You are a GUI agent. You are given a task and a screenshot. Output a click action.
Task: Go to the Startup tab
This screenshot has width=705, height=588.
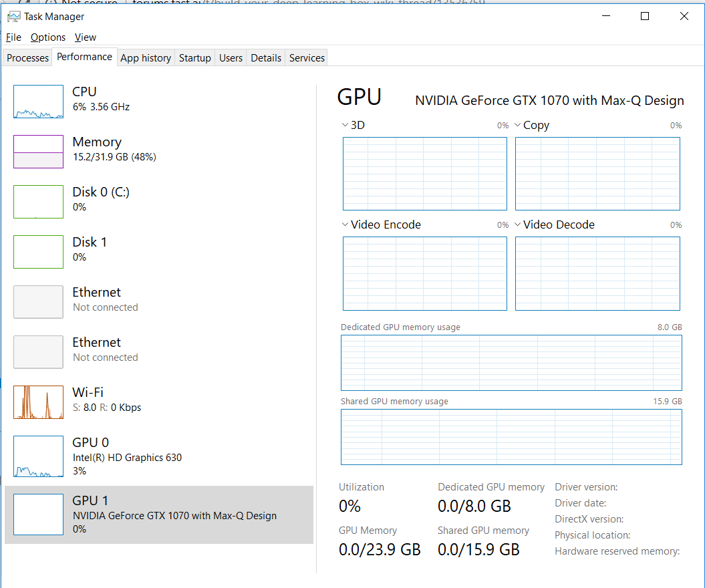click(194, 58)
